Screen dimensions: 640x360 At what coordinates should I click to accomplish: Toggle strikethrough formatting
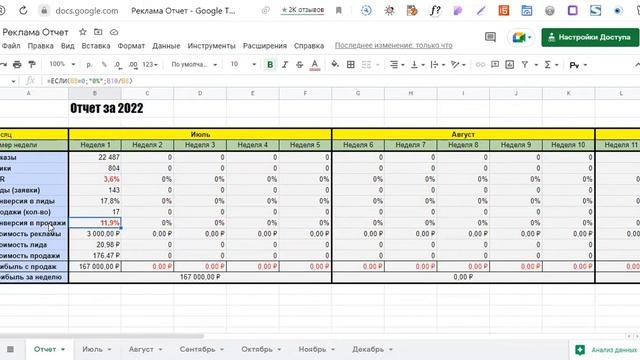pyautogui.click(x=300, y=64)
